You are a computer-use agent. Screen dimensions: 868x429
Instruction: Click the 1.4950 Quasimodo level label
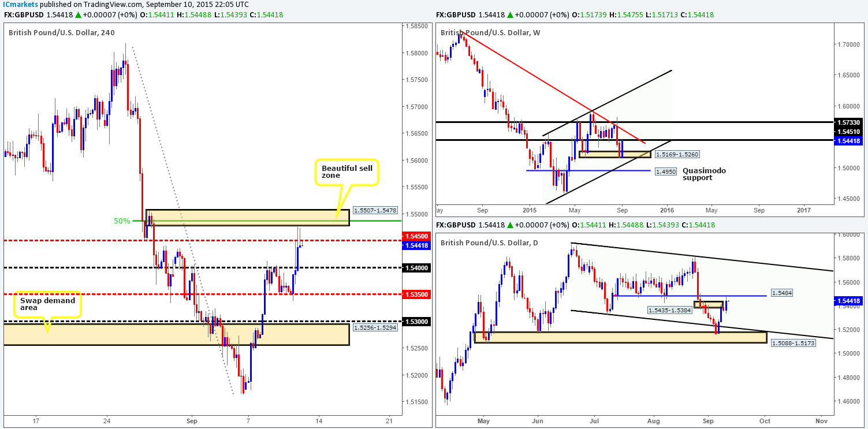(665, 171)
